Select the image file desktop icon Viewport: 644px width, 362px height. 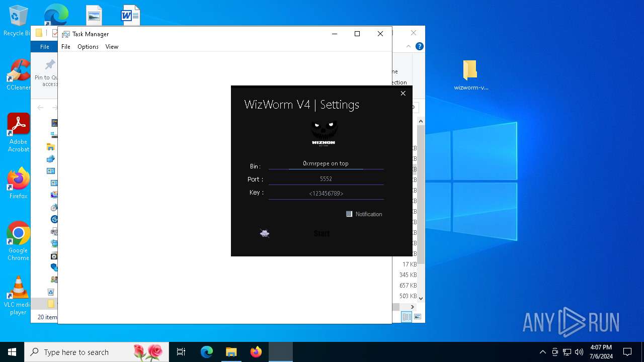coord(94,16)
